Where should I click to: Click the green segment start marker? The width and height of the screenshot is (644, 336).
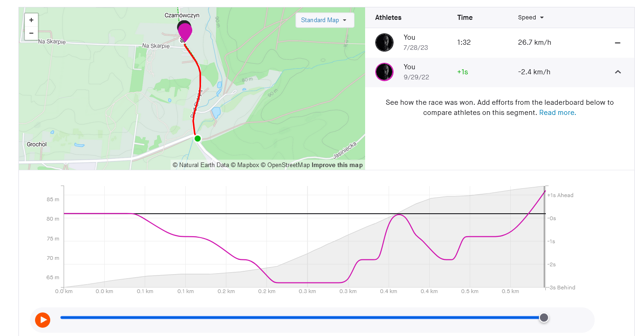[x=198, y=138]
